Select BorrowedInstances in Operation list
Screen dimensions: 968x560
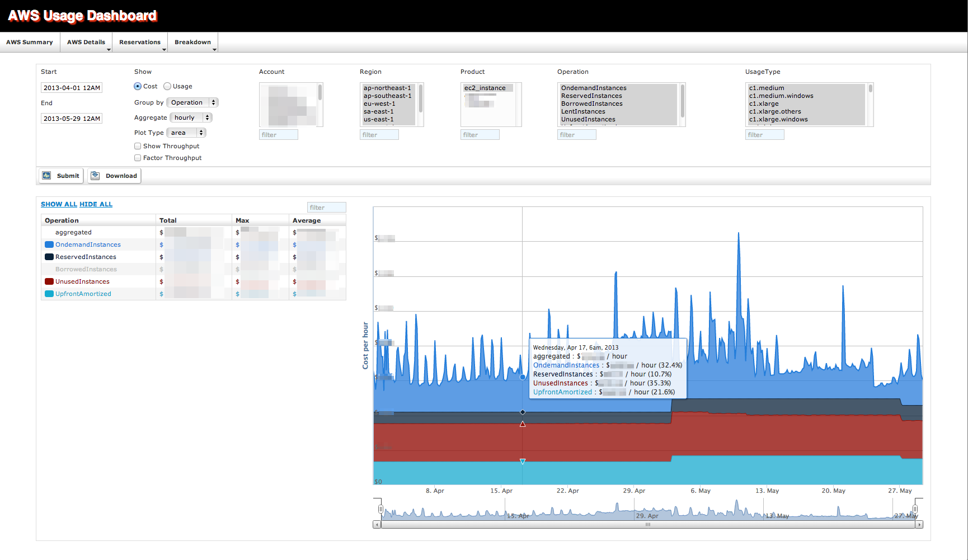click(x=618, y=103)
